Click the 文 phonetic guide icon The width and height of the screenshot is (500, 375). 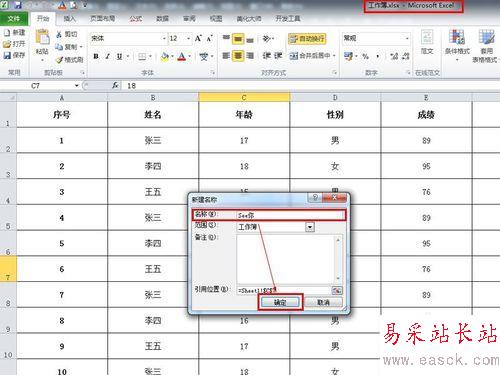[x=203, y=57]
